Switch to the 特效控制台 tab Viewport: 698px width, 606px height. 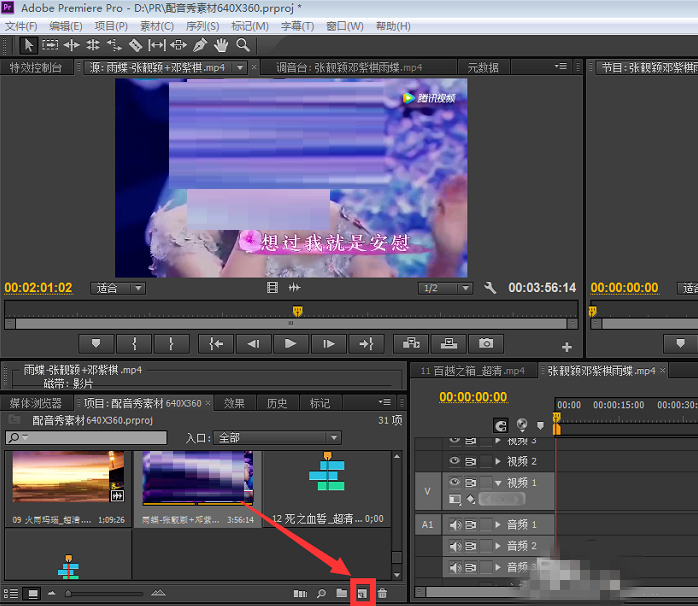(x=36, y=68)
